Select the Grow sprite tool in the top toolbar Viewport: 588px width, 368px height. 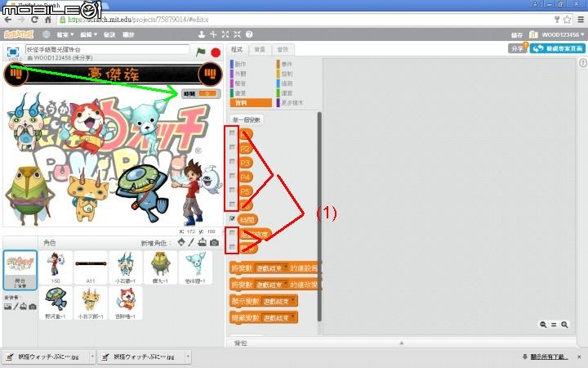pos(225,34)
